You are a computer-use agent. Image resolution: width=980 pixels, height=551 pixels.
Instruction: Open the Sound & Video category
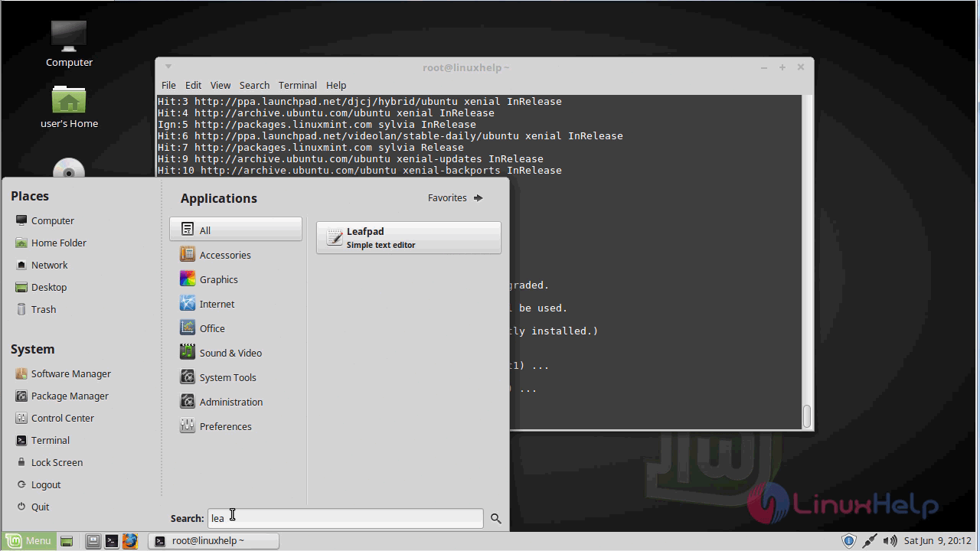click(x=236, y=353)
